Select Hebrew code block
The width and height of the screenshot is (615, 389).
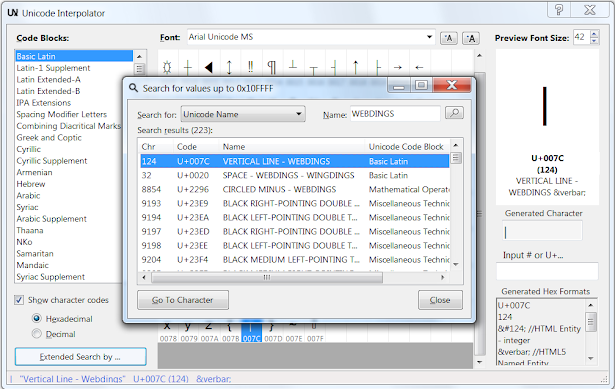pyautogui.click(x=31, y=184)
